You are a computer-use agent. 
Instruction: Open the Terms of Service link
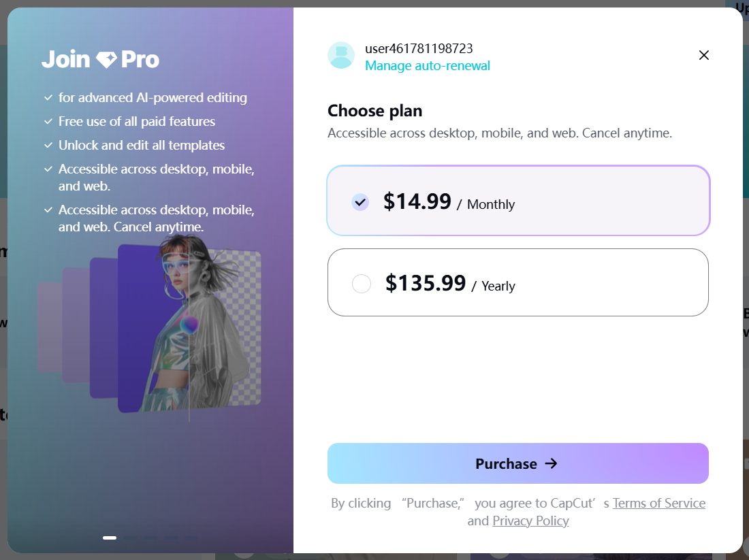point(659,504)
